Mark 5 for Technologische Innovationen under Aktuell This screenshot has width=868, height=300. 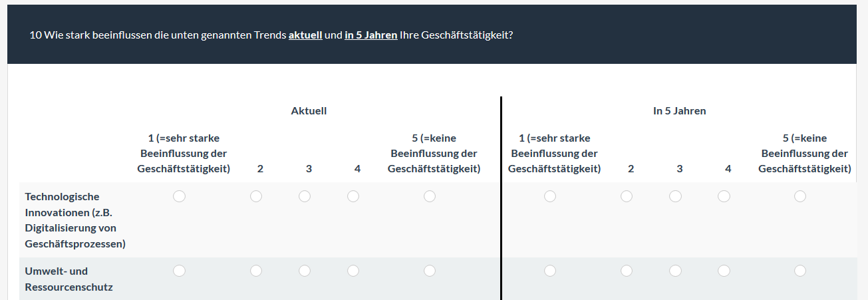coord(430,196)
